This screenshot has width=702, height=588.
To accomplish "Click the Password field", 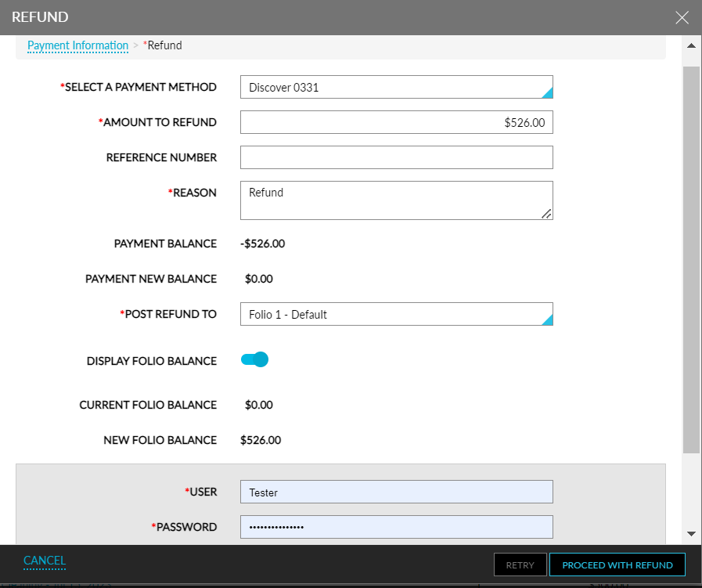I will point(395,527).
